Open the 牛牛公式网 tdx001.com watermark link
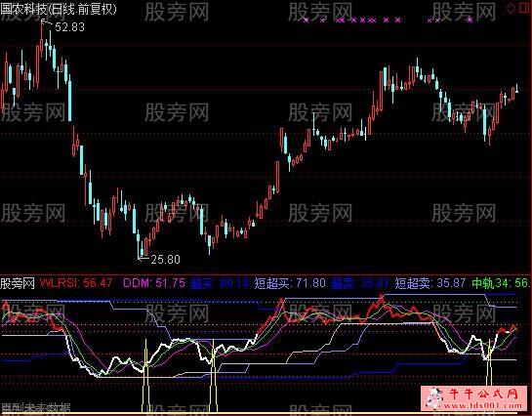 [x=475, y=398]
